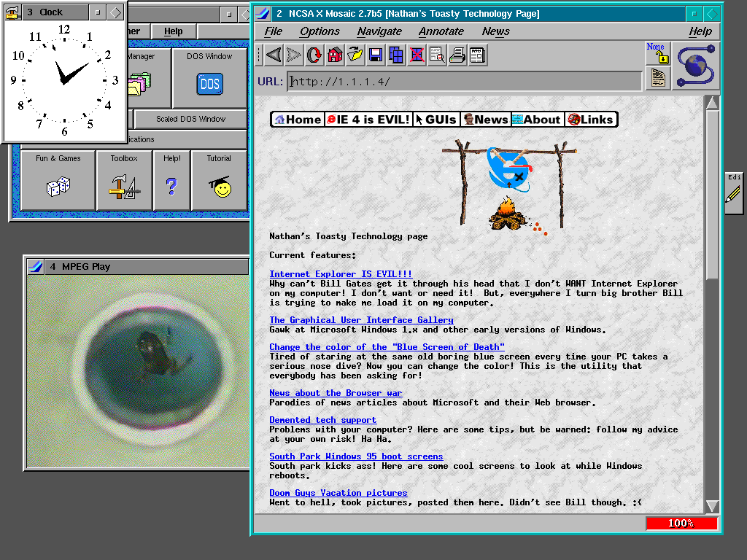Follow the 'Demented tech support' link

(x=323, y=420)
